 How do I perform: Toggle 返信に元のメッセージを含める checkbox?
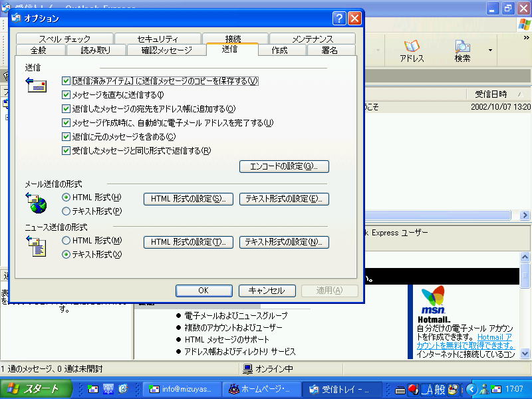tap(66, 136)
